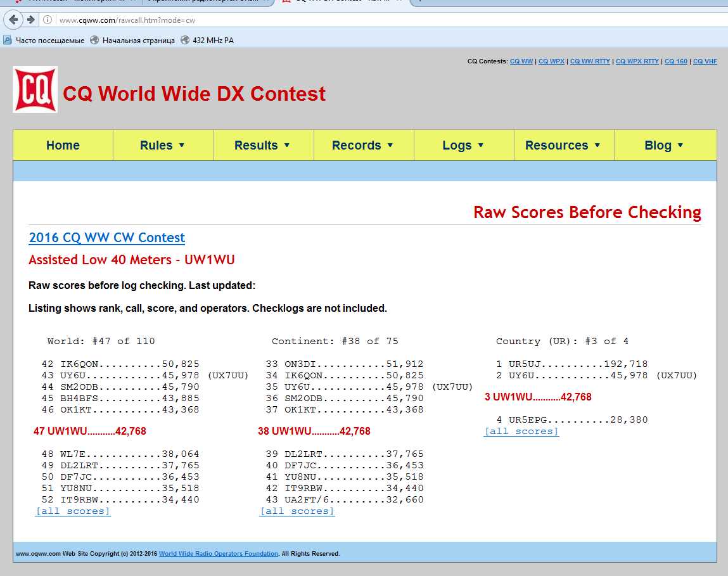This screenshot has width=728, height=576.
Task: Go to the Home menu item
Action: (x=63, y=145)
